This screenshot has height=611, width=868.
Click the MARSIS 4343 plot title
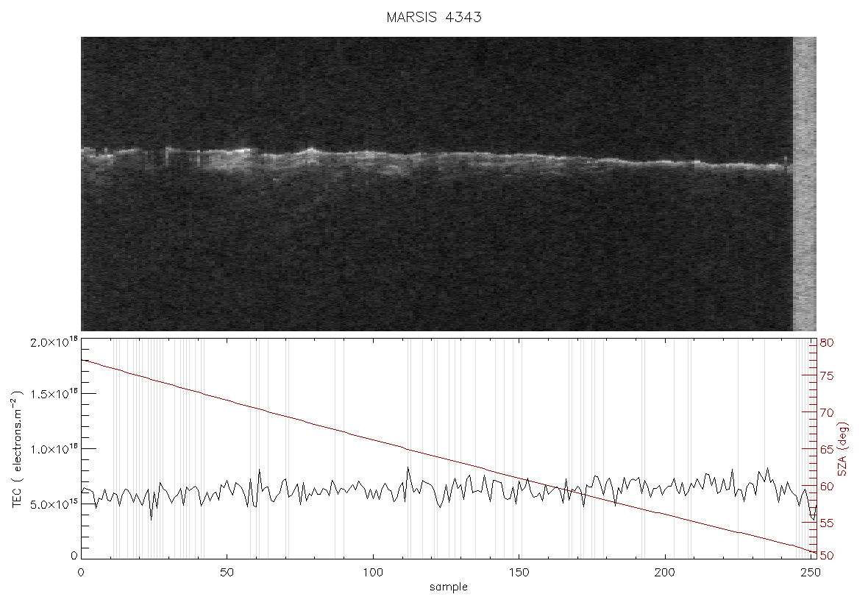click(x=434, y=18)
